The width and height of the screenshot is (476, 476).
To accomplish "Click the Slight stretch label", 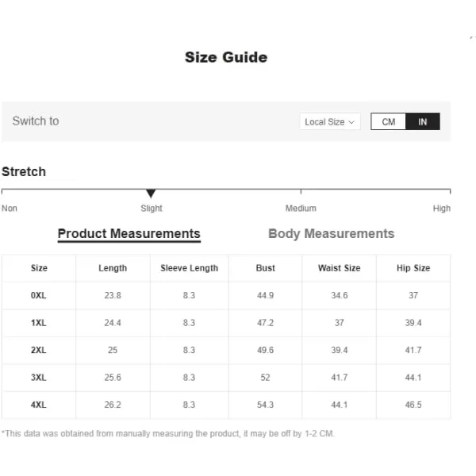I will tap(152, 208).
